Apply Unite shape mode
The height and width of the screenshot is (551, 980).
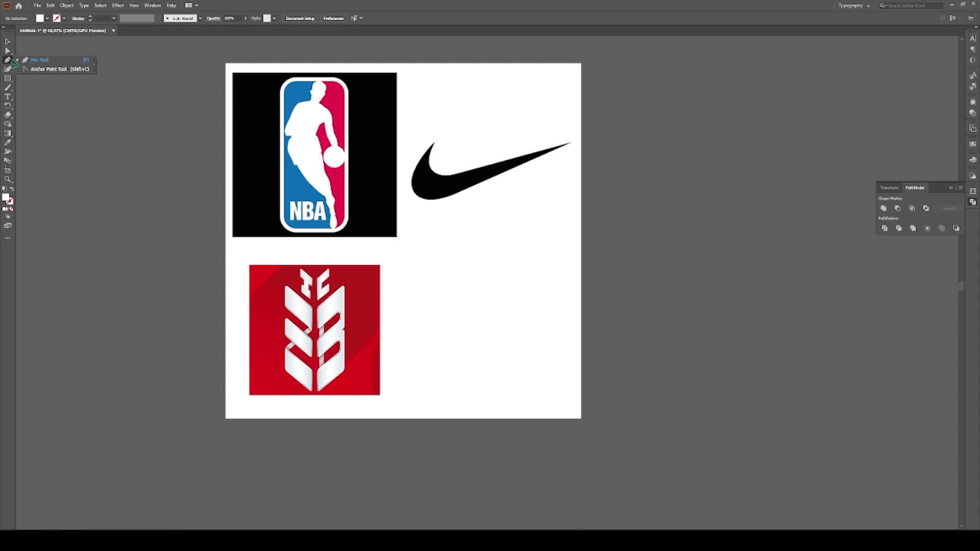coord(884,208)
